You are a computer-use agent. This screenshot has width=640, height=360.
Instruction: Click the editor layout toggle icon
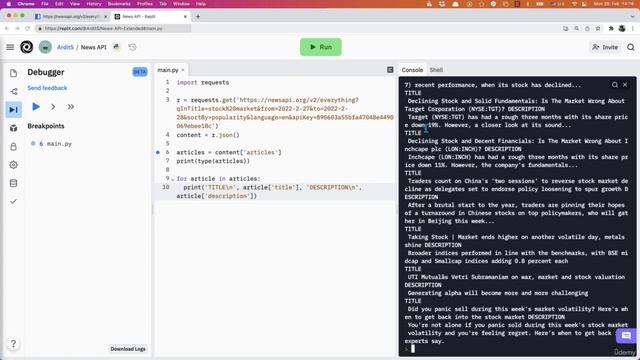click(390, 70)
